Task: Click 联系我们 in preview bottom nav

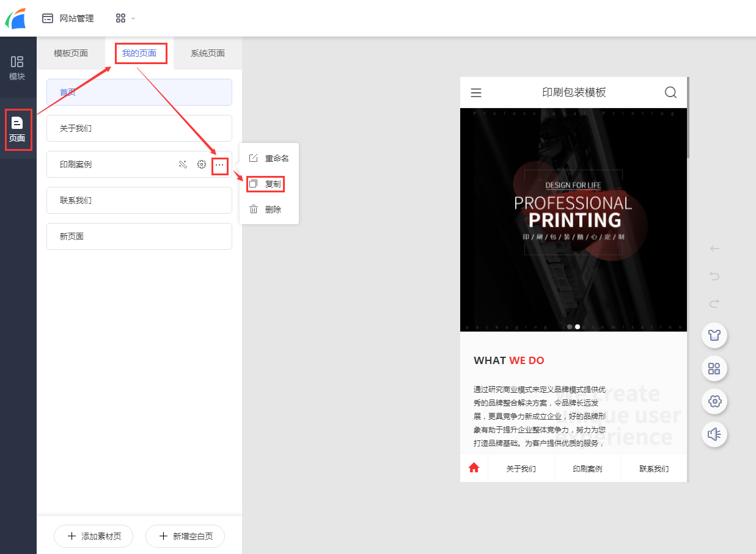Action: pos(654,468)
